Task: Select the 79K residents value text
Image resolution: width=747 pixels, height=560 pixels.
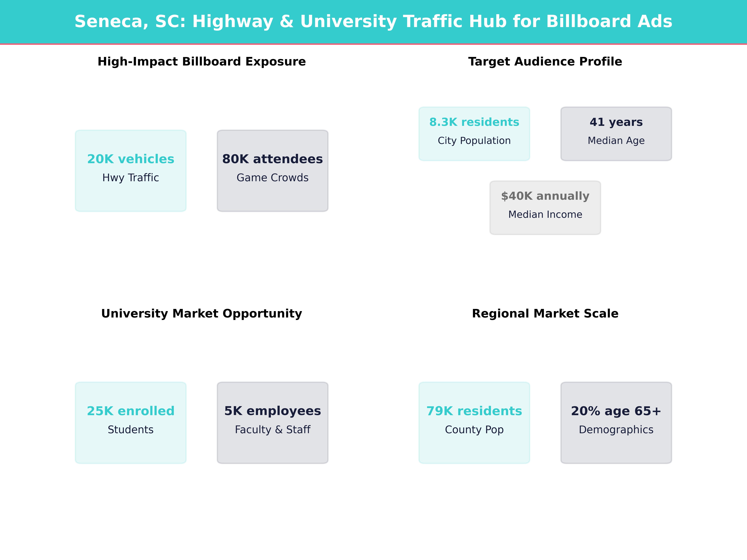Action: pyautogui.click(x=474, y=411)
